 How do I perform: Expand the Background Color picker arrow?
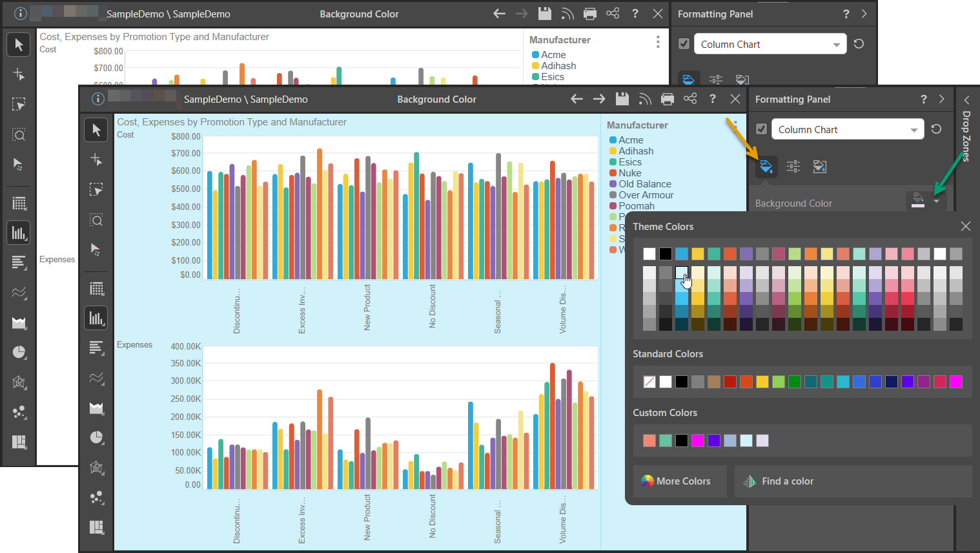click(x=937, y=202)
